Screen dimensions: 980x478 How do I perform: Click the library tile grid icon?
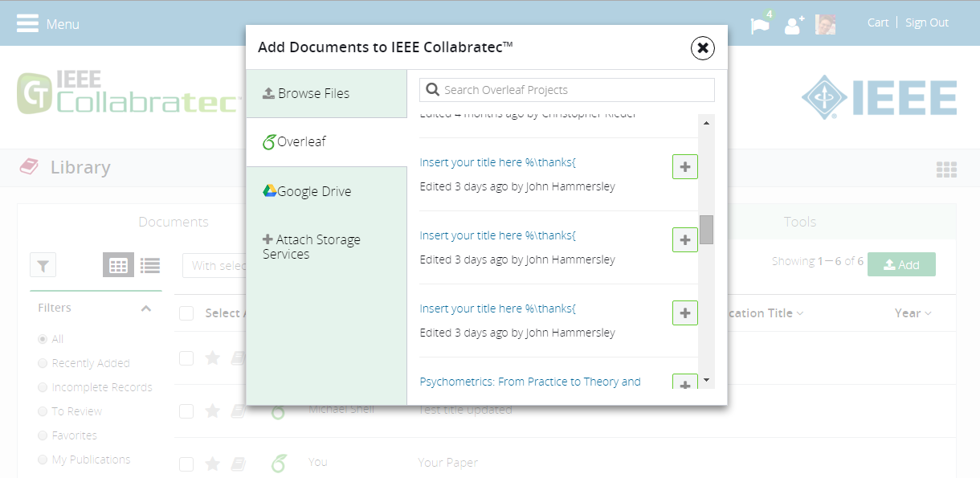pyautogui.click(x=946, y=170)
